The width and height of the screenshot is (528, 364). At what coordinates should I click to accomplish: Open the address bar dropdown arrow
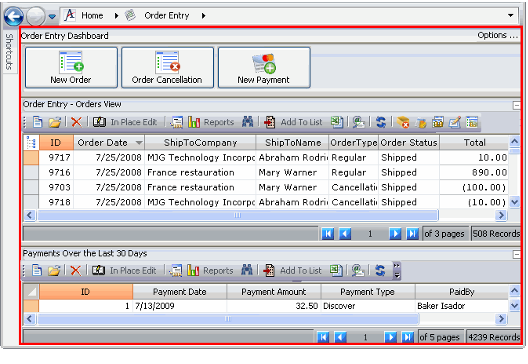pos(510,15)
